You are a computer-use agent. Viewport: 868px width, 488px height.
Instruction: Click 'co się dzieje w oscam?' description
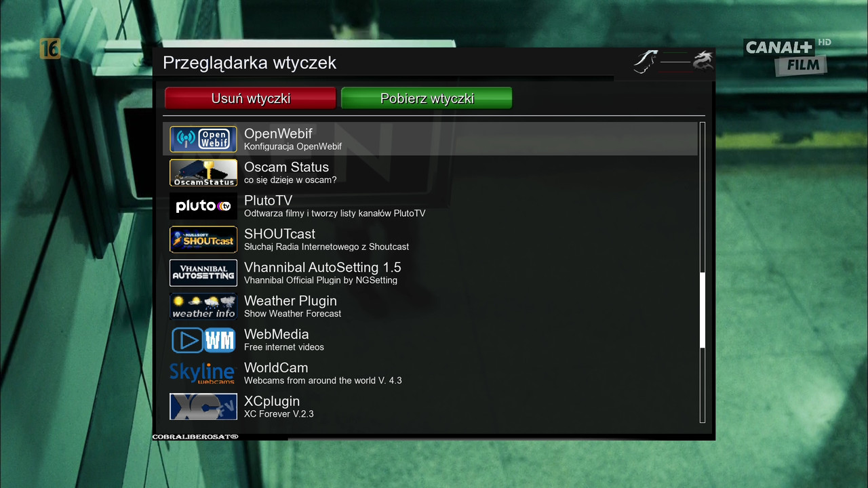[290, 180]
